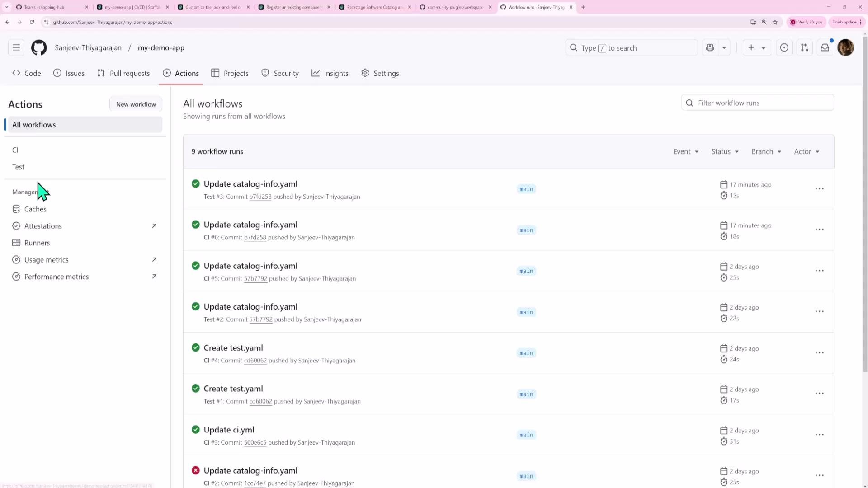Open the GitHub hamburger navigation menu

point(16,47)
